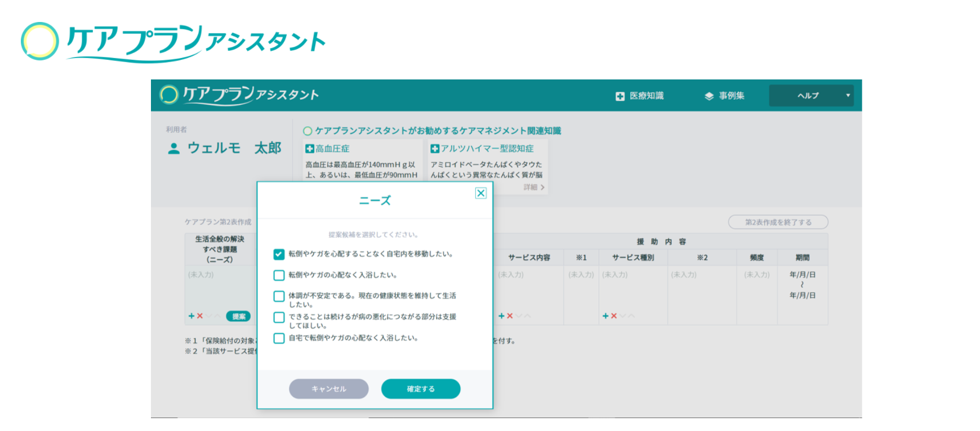Click the down chevron under サービス種別
The width and height of the screenshot is (980, 431).
click(x=623, y=316)
